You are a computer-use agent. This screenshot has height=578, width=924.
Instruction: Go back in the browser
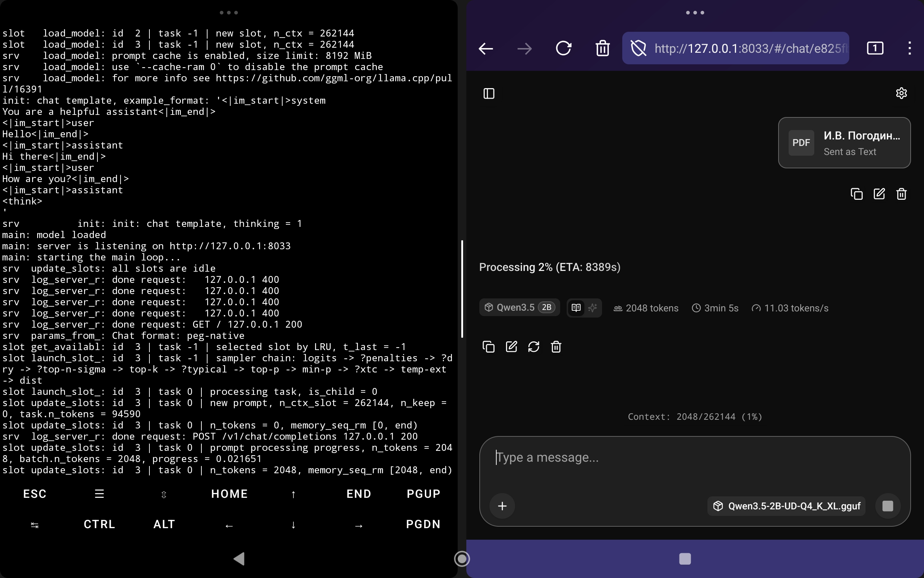coord(486,48)
